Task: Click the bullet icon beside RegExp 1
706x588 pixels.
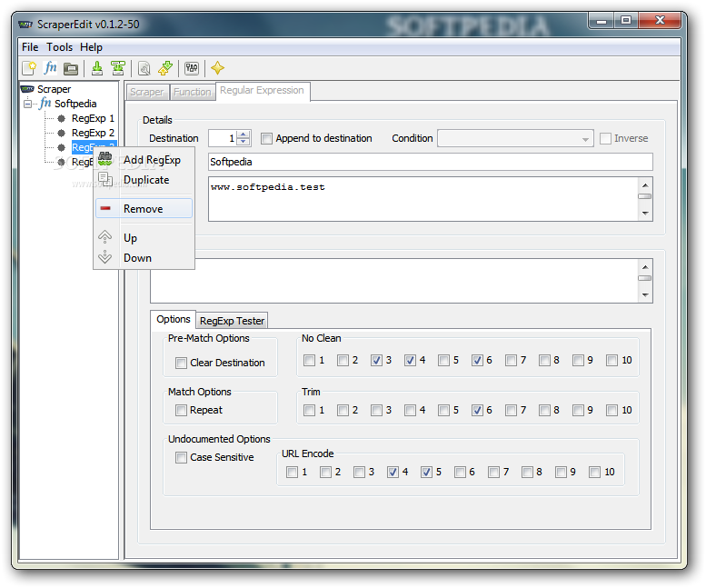Action: [62, 118]
